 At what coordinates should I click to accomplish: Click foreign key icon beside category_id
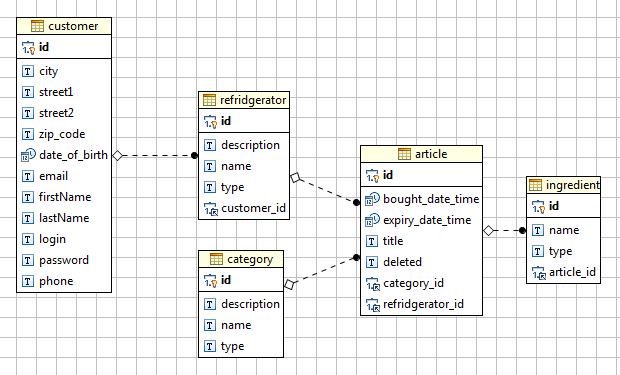tap(372, 283)
